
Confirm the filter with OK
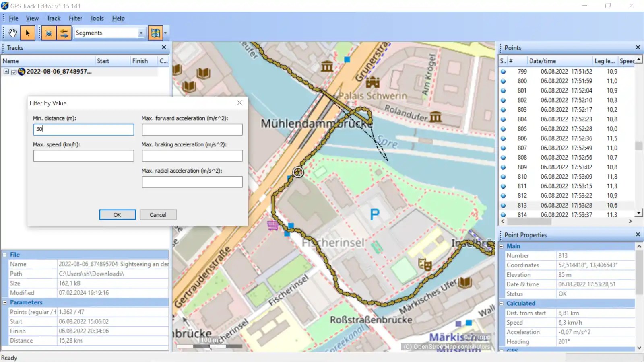(117, 215)
